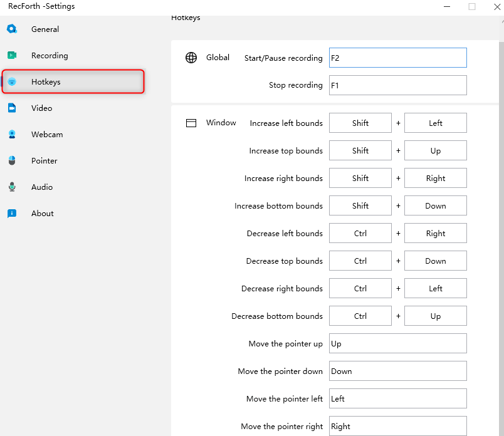Click the Hotkeys keyboard icon
504x436 pixels.
12,81
